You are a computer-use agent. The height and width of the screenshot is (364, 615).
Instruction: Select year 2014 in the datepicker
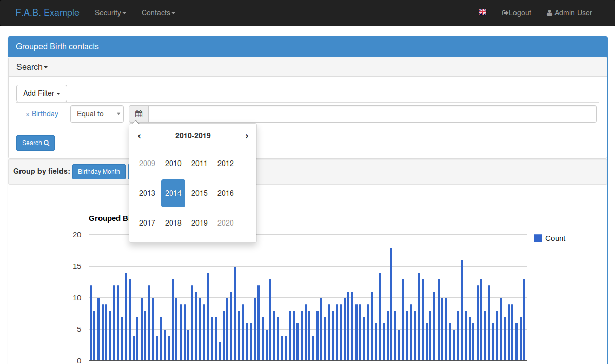[x=173, y=193]
